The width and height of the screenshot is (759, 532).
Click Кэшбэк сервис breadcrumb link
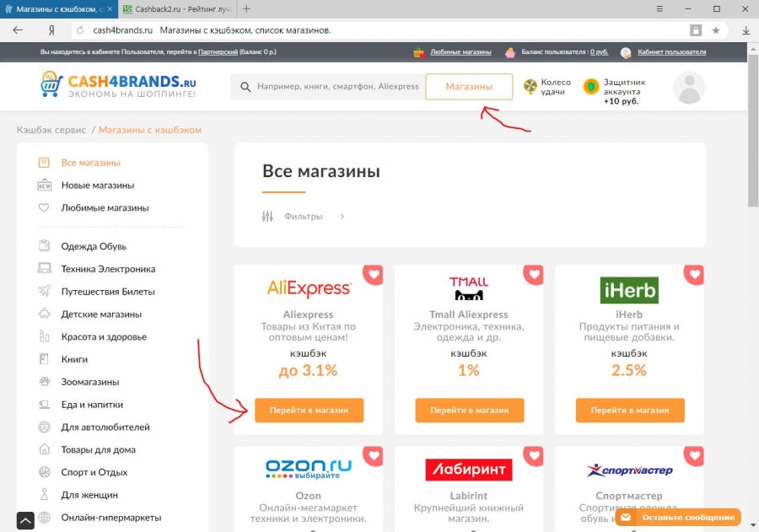pyautogui.click(x=51, y=130)
